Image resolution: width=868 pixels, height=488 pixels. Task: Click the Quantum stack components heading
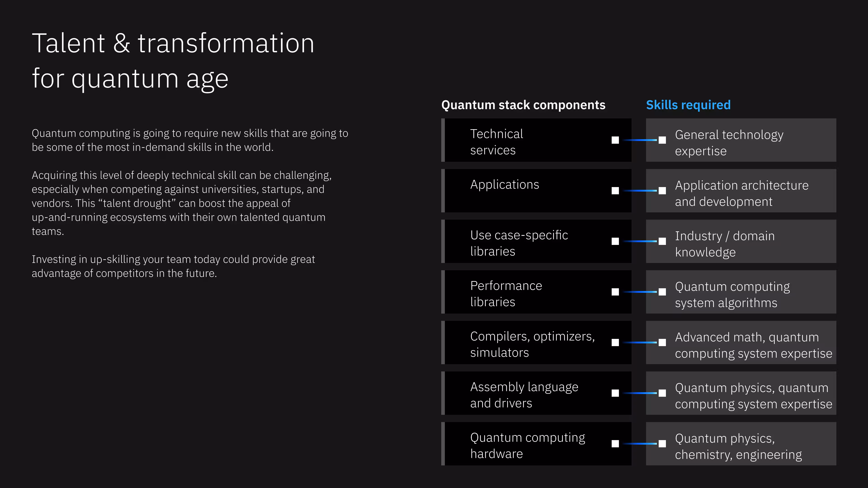(x=523, y=105)
